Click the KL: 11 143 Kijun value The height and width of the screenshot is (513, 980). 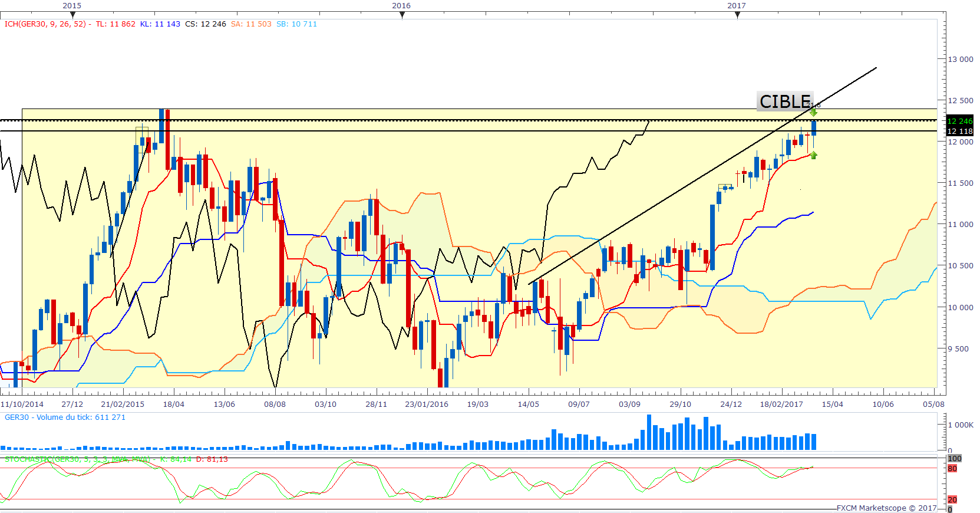coord(160,24)
